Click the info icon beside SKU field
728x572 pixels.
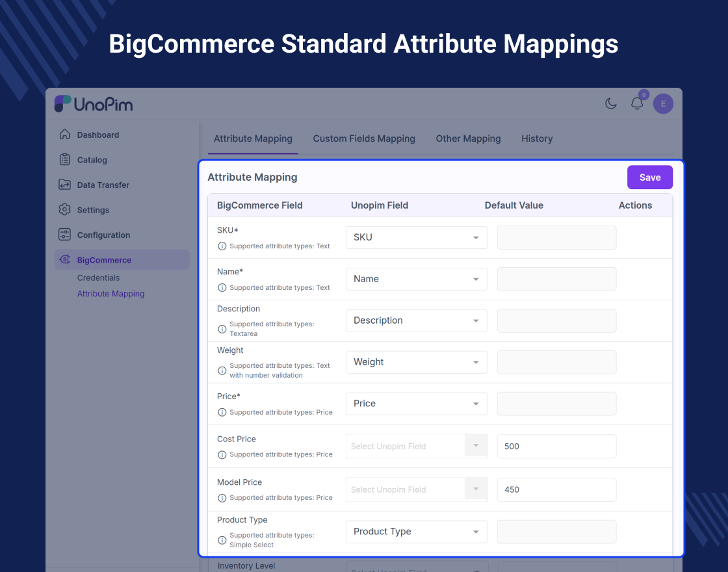pos(222,246)
